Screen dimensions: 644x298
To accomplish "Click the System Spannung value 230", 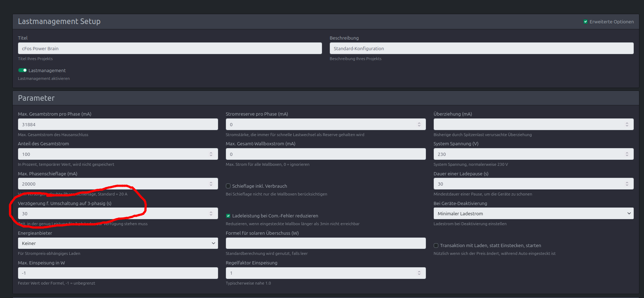I will [x=441, y=154].
